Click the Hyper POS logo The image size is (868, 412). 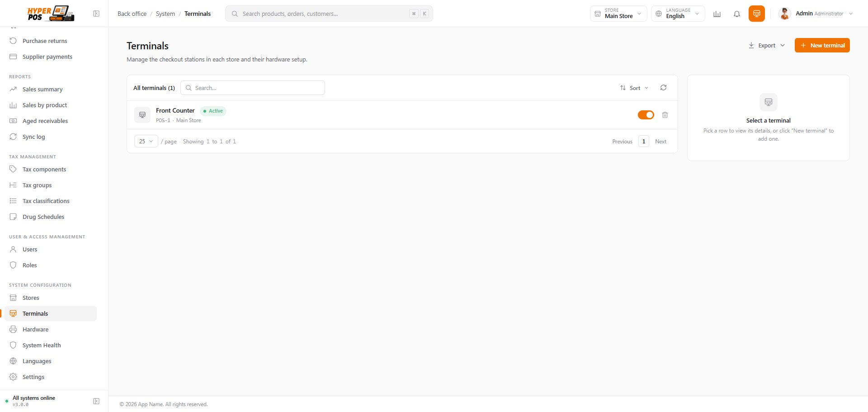[x=51, y=14]
